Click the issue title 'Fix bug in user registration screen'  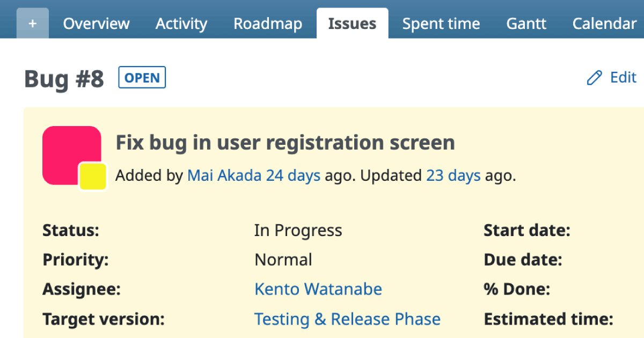[x=286, y=142]
